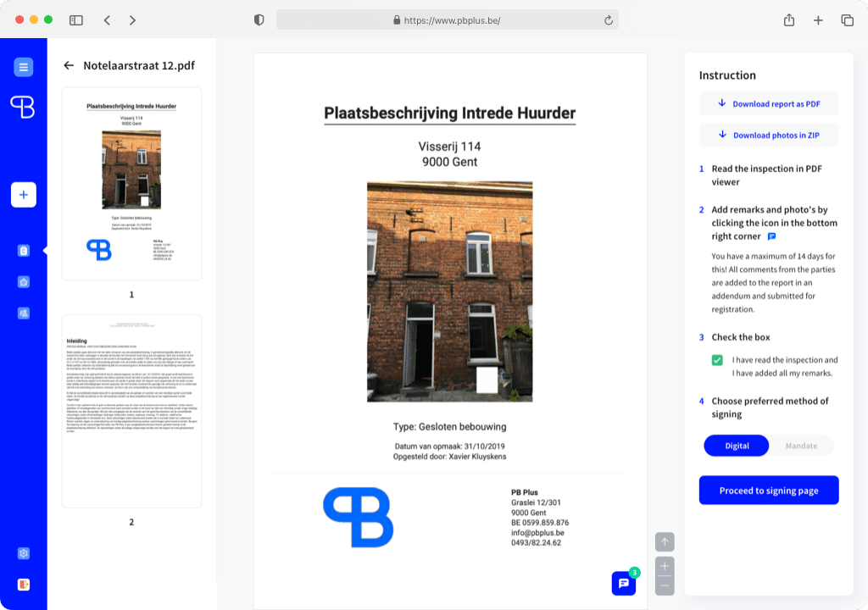Open the house properties icon in the sidebar
The height and width of the screenshot is (610, 868).
tap(23, 282)
